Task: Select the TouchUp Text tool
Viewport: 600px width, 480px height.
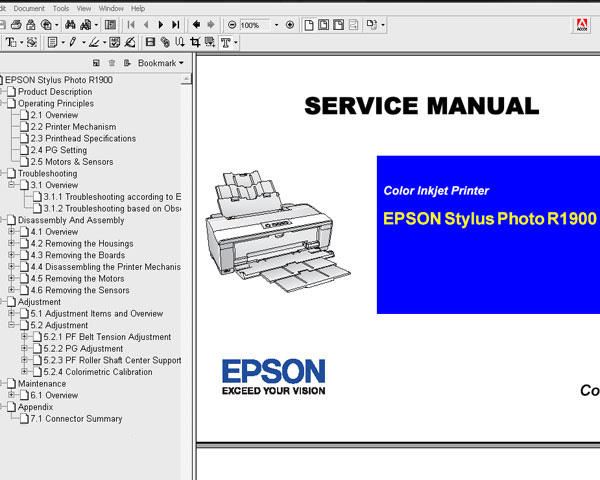Action: pyautogui.click(x=226, y=42)
